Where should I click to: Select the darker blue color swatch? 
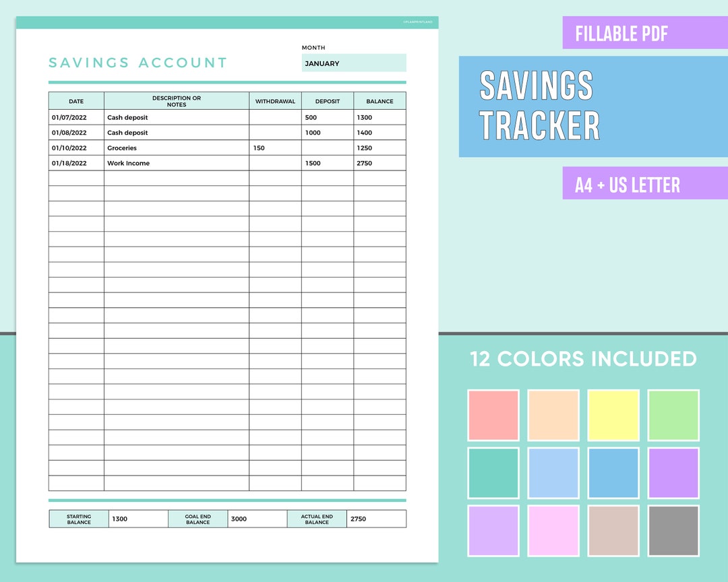point(613,472)
